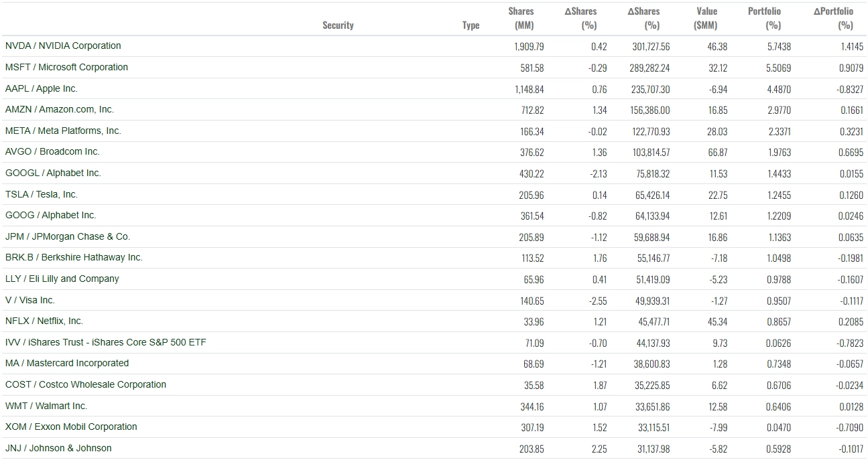Image resolution: width=868 pixels, height=462 pixels.
Task: Select the 301,727.56 cell
Action: (651, 47)
